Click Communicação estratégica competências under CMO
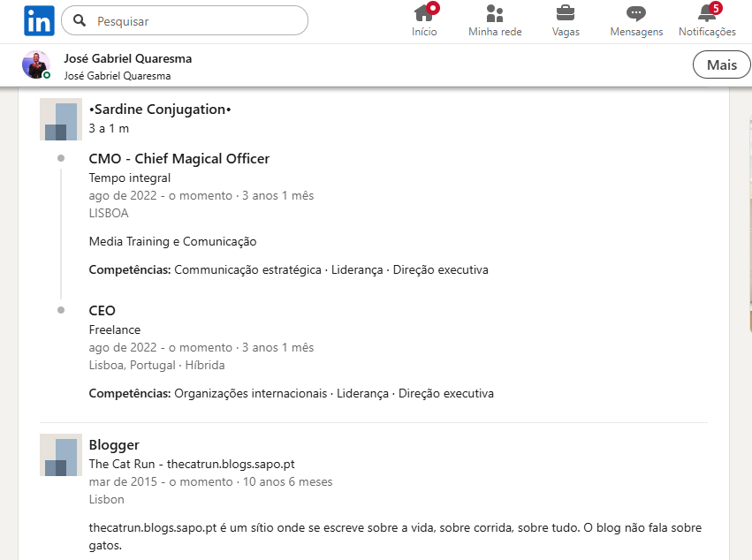Image resolution: width=752 pixels, height=560 pixels. 247,269
